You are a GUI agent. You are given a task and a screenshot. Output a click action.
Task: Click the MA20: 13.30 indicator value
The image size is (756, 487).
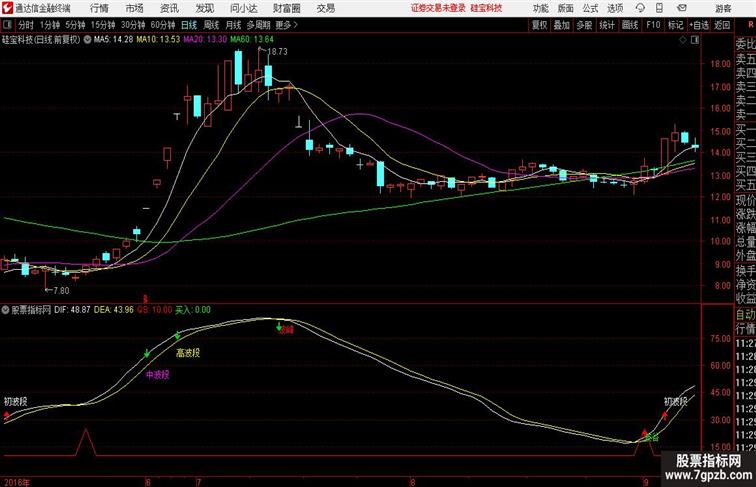click(x=205, y=40)
